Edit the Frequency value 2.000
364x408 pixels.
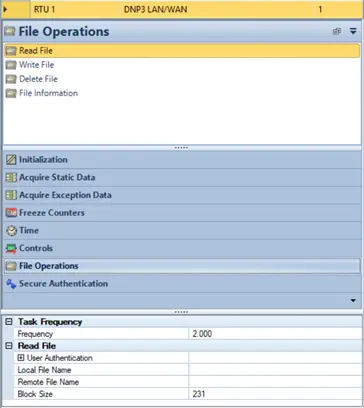pyautogui.click(x=275, y=334)
